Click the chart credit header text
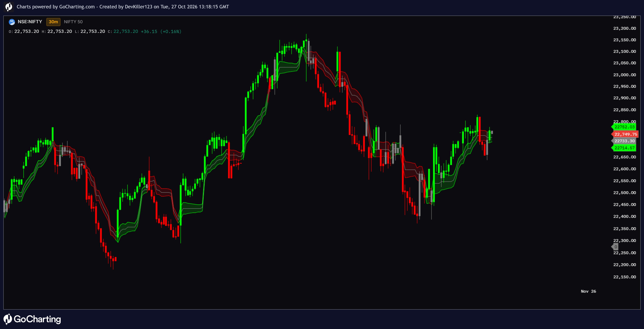This screenshot has width=644, height=329. click(123, 7)
